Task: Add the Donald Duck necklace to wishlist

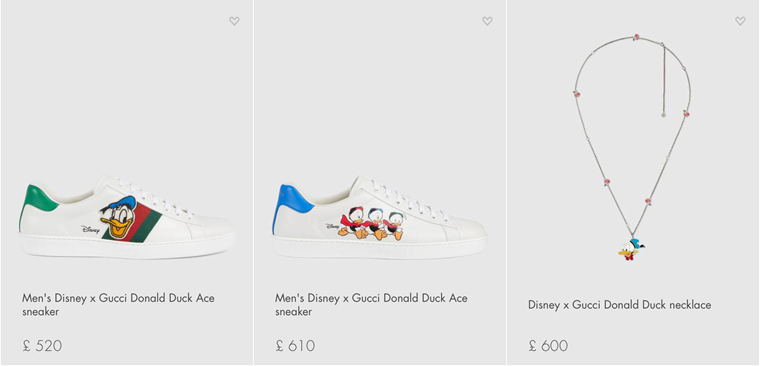Action: (x=740, y=21)
